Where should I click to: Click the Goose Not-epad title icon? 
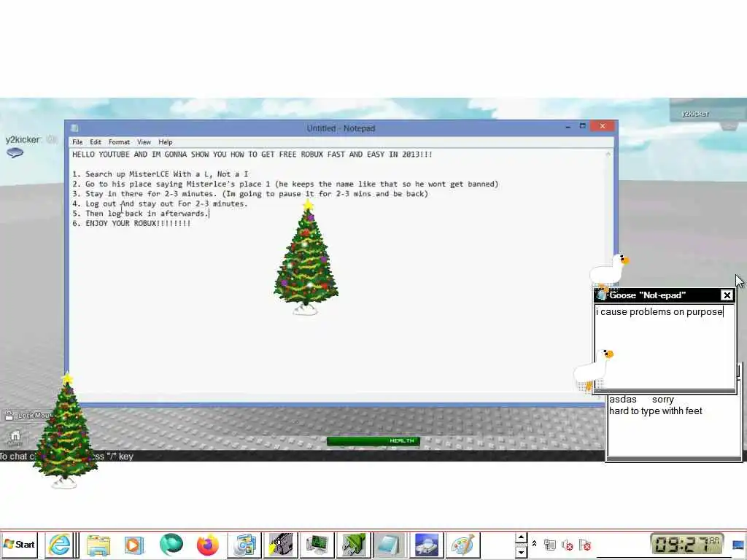point(601,295)
